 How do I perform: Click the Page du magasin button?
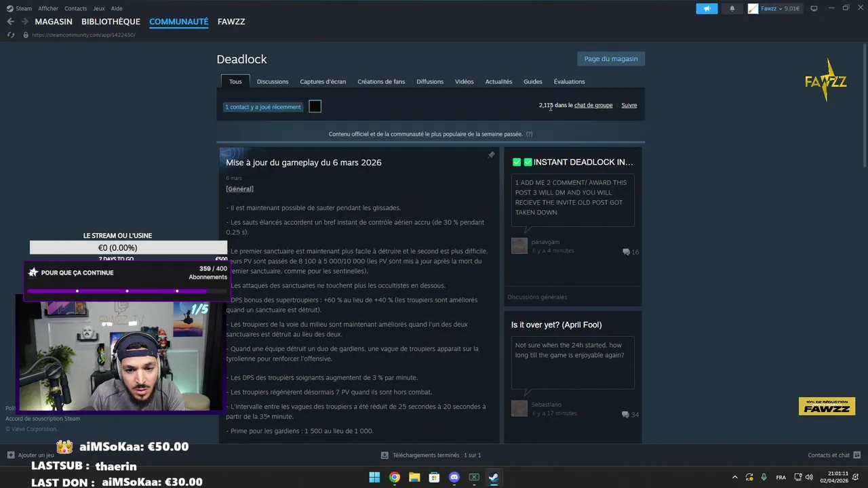click(611, 58)
